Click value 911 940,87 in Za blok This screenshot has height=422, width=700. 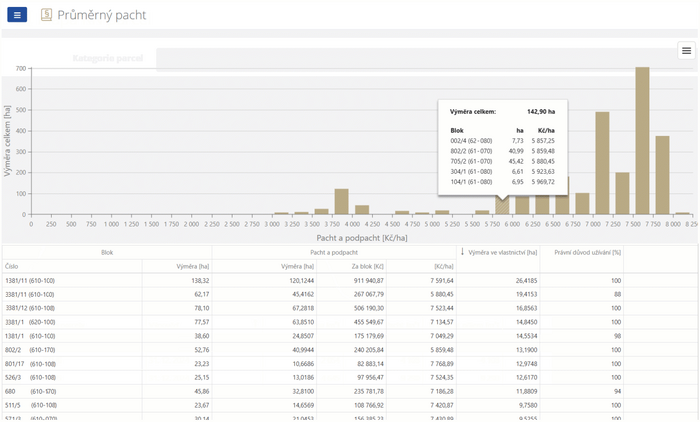368,280
